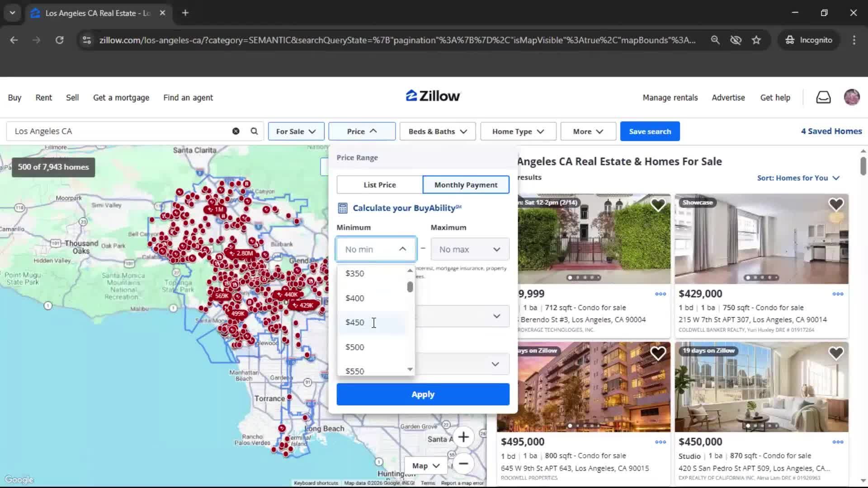The image size is (868, 488).
Task: Click the Zillow logo
Action: pos(432,96)
